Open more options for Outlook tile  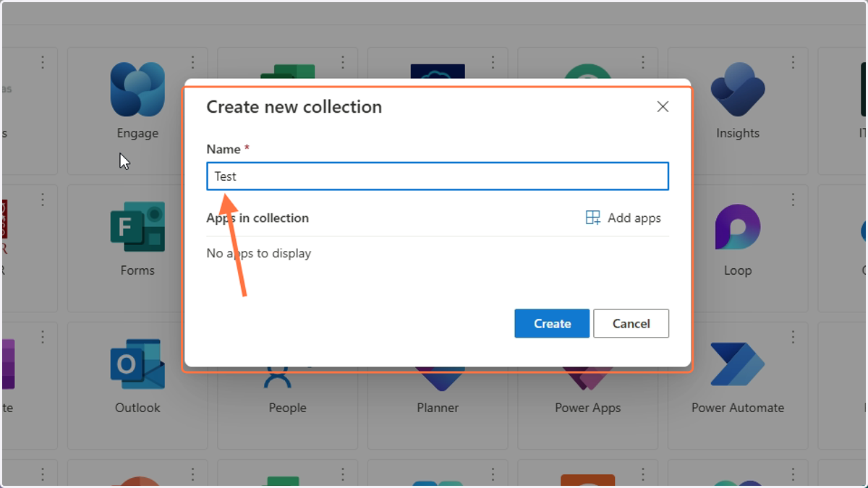point(193,337)
